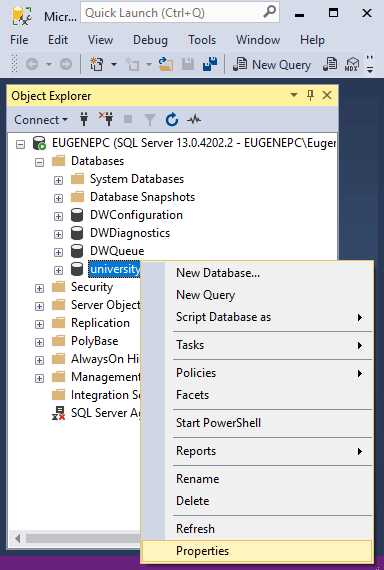Choose Properties from context menu
Viewport: 384px width, 570px height.
(257, 551)
